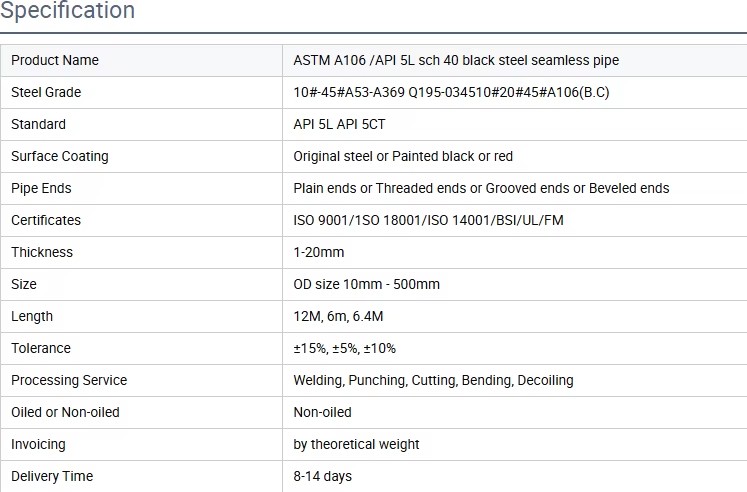
Task: Select the Length value 12M, 6m, 6.4M
Action: [x=338, y=316]
